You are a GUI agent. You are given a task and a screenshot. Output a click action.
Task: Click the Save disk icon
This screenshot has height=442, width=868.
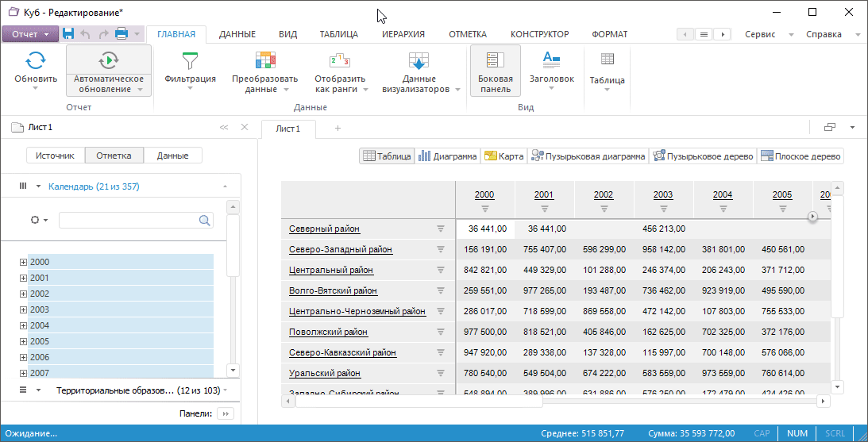point(68,34)
